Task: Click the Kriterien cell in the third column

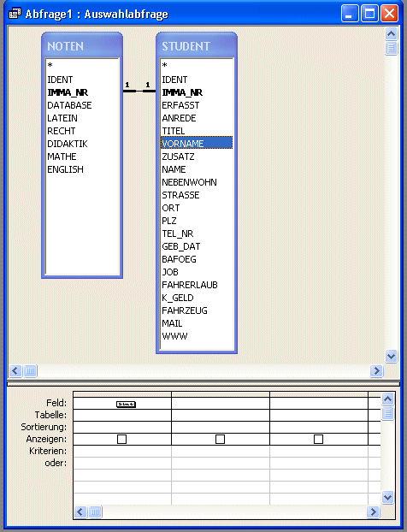Action: 319,451
